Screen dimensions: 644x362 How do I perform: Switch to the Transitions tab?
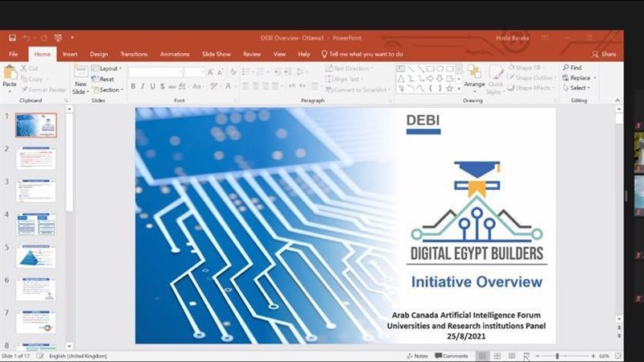point(134,54)
